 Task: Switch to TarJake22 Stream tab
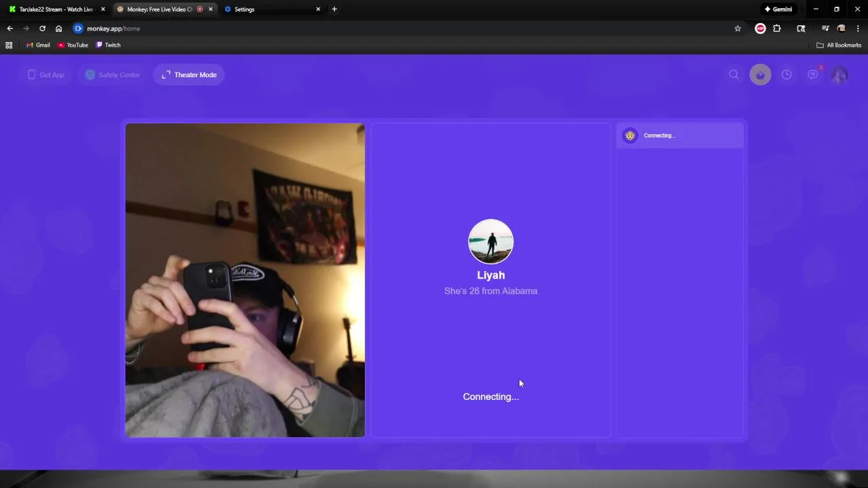click(x=56, y=9)
